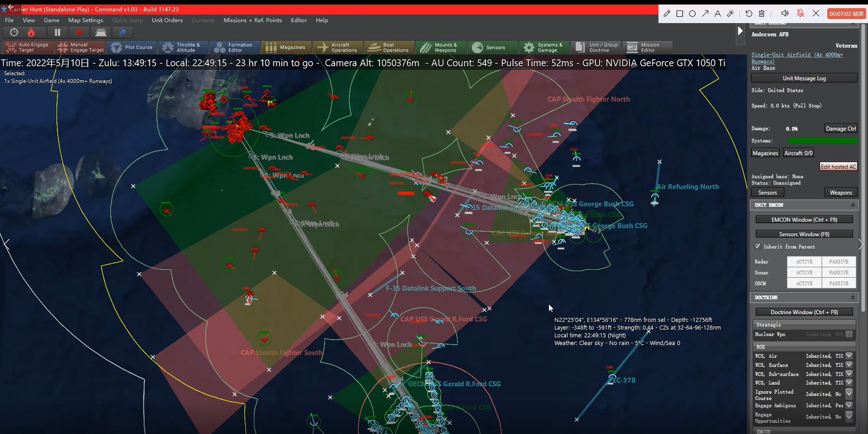Open Aircraft Operations
This screenshot has height=434, width=868.
coord(339,47)
